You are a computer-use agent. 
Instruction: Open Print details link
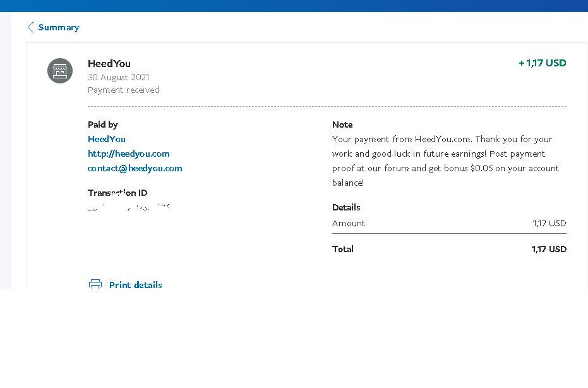point(135,285)
